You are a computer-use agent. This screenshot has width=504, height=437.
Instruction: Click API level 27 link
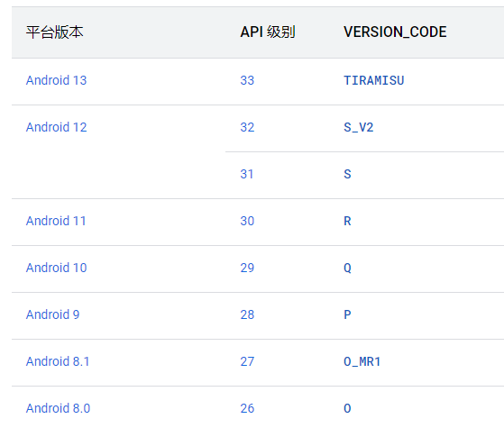247,361
